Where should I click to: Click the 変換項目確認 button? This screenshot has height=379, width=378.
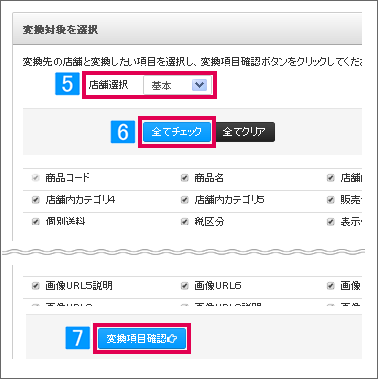click(x=142, y=339)
